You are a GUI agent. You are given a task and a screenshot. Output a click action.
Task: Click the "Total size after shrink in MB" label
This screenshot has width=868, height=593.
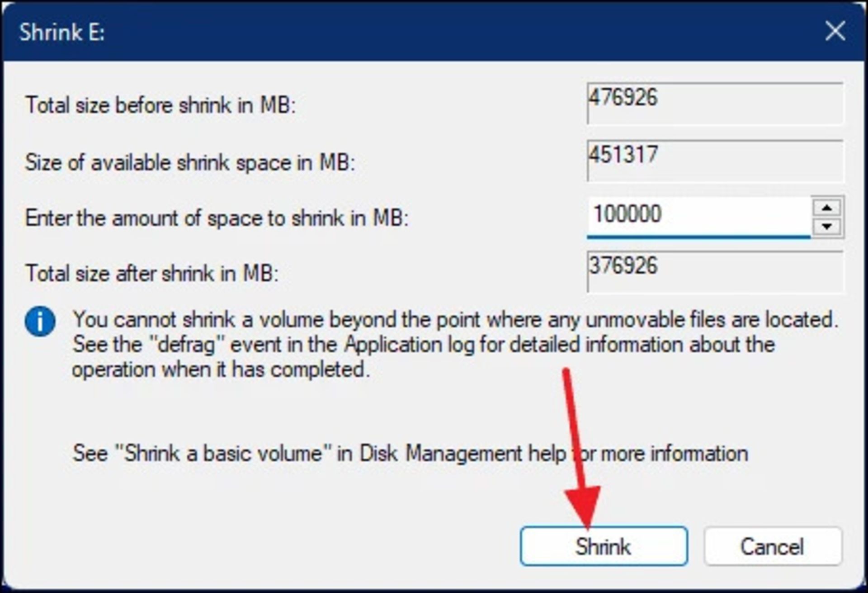pyautogui.click(x=152, y=274)
